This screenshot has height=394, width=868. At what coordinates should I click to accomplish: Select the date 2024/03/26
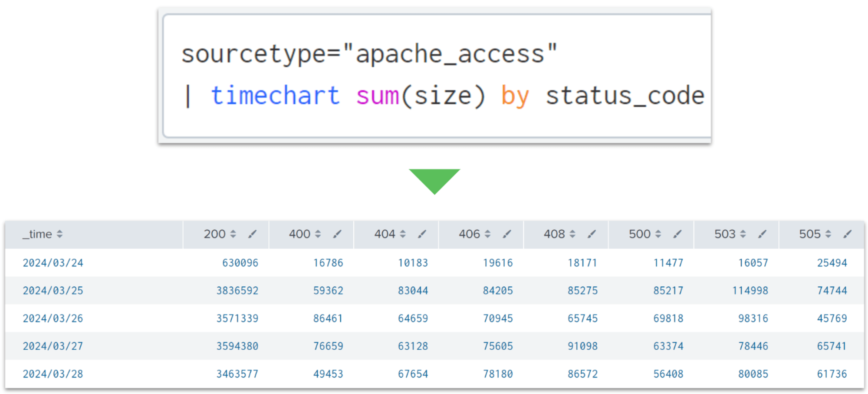[53, 318]
